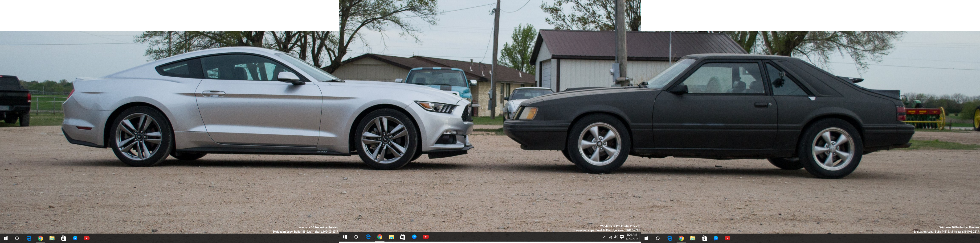Launch Microsoft Edge from the left monitor taskbar
This screenshot has width=980, height=243.
(x=29, y=238)
